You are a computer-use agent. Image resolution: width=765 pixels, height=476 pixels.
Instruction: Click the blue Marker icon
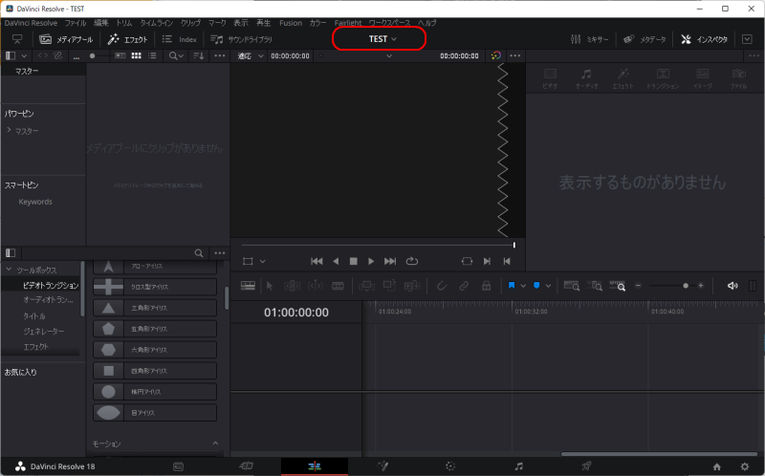pos(537,286)
